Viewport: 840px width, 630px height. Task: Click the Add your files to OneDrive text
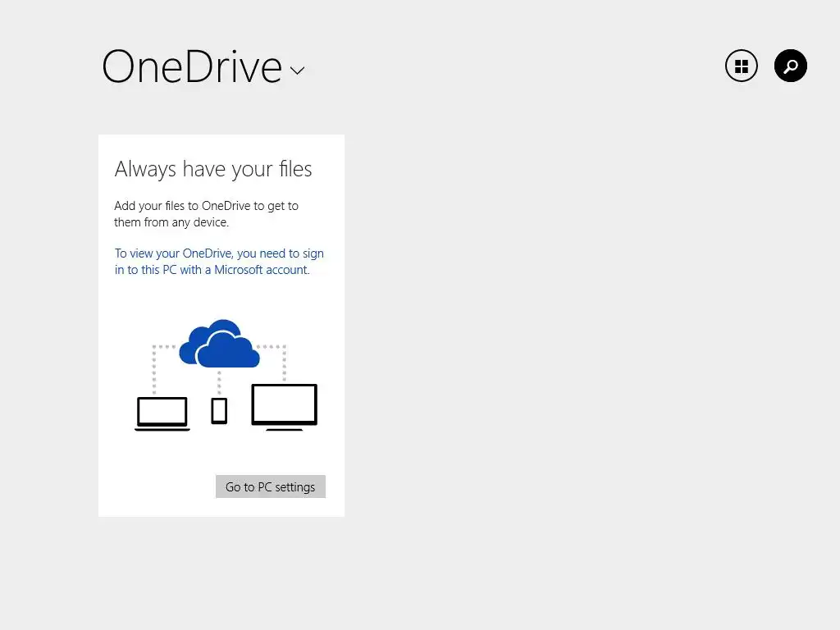(206, 214)
